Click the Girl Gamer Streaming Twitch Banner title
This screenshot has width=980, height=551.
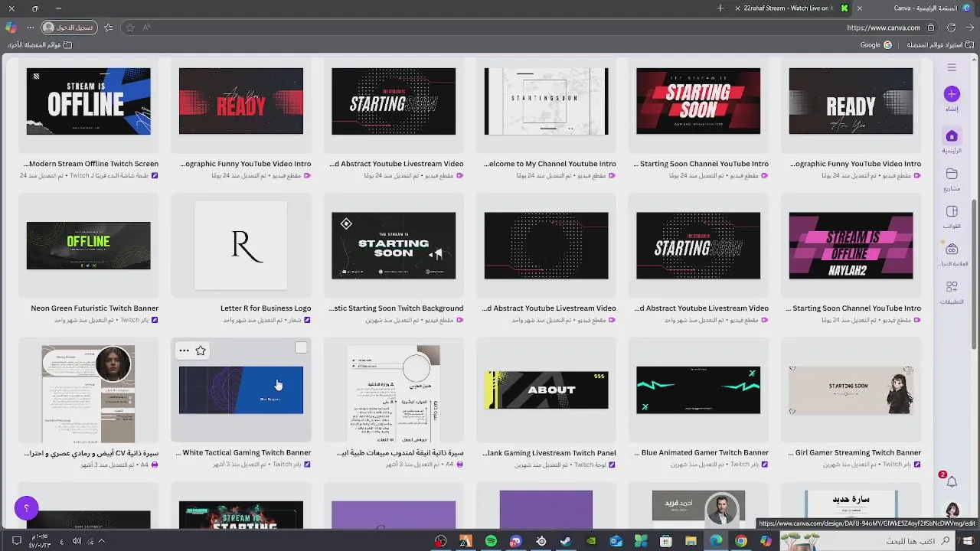pyautogui.click(x=854, y=453)
